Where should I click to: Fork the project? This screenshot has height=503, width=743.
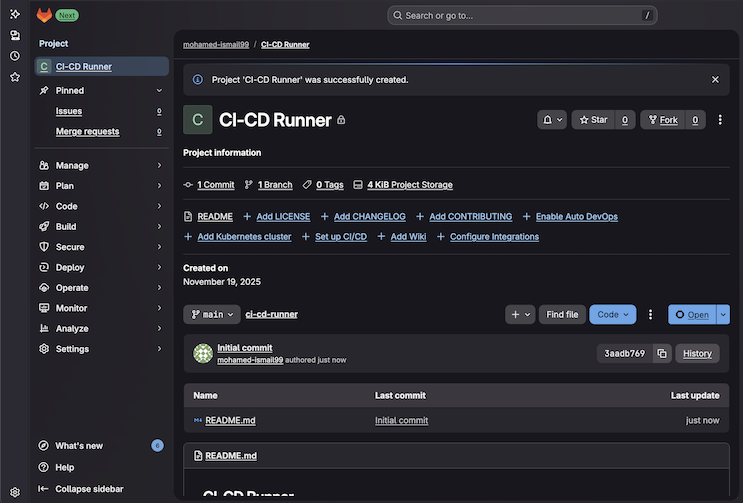click(x=663, y=120)
